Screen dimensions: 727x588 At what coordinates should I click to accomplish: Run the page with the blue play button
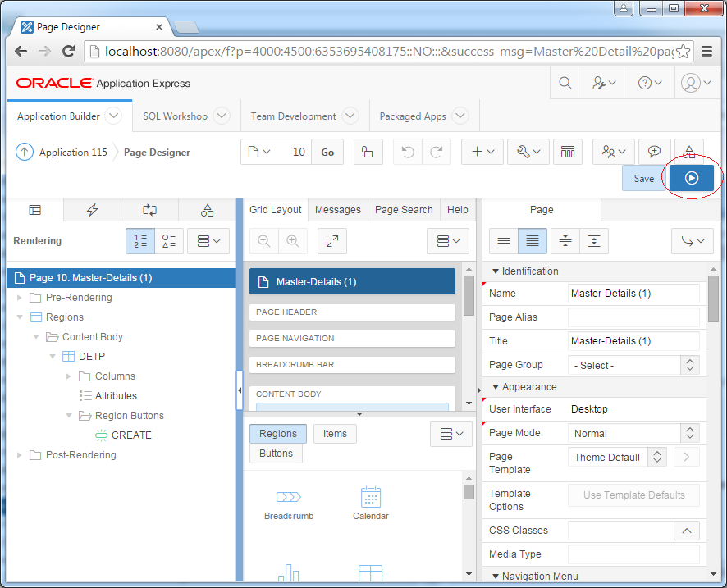(x=691, y=178)
